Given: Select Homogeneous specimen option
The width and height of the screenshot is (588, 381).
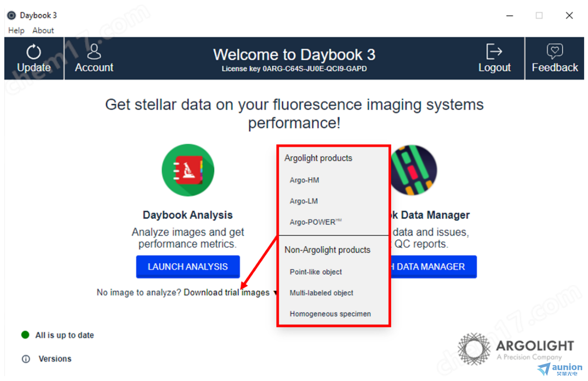Looking at the screenshot, I should pyautogui.click(x=330, y=314).
